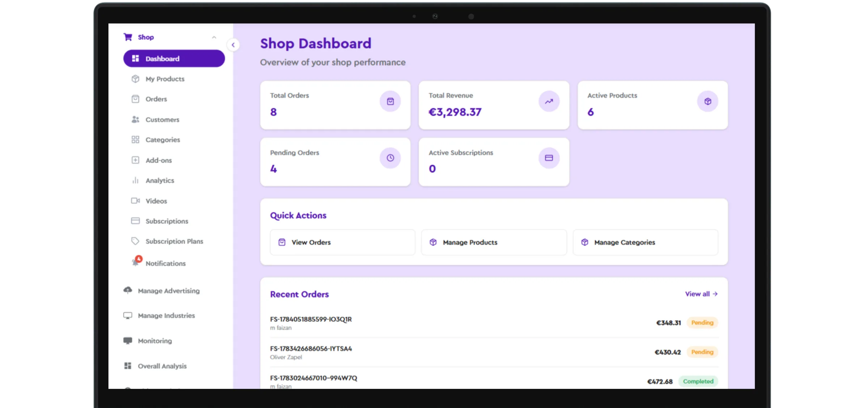The width and height of the screenshot is (868, 408).
Task: Click the Shop cart icon in sidebar
Action: pyautogui.click(x=128, y=37)
